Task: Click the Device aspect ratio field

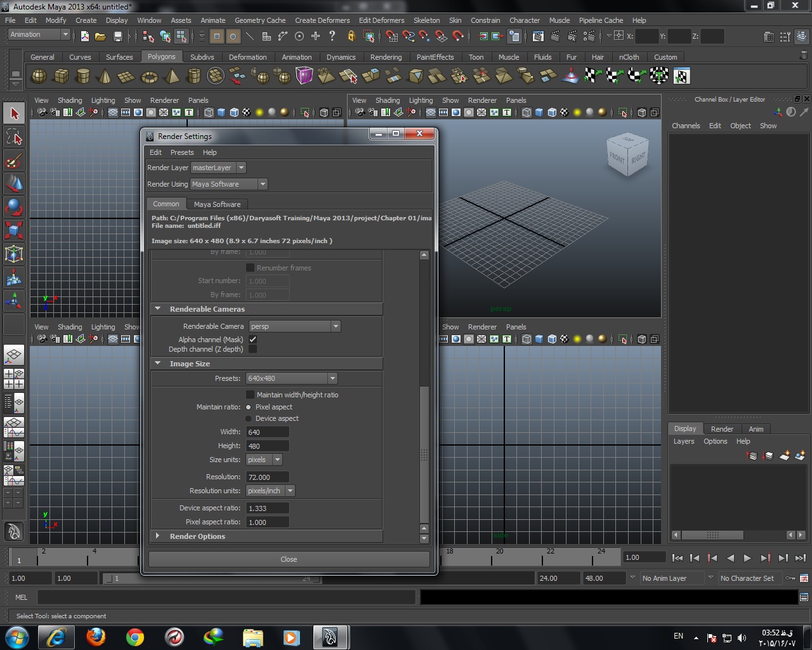Action: 268,508
